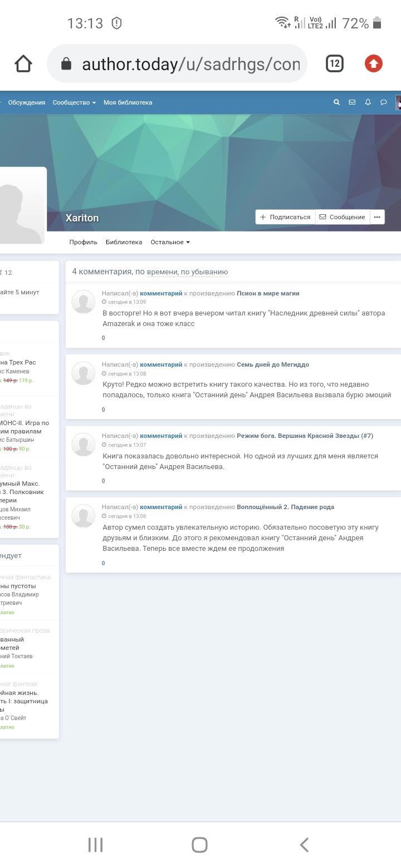This screenshot has width=401, height=868.
Task: Switch to Библиотека tab
Action: pyautogui.click(x=124, y=242)
